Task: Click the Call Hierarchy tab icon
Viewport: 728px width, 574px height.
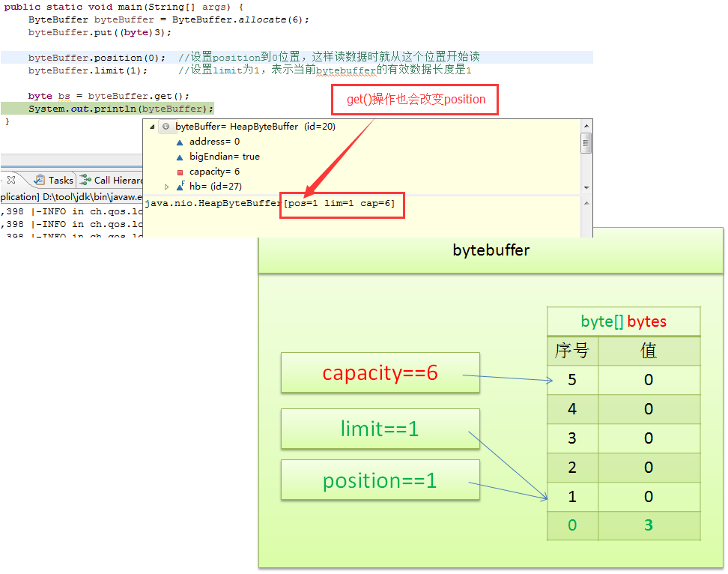Action: click(x=85, y=180)
